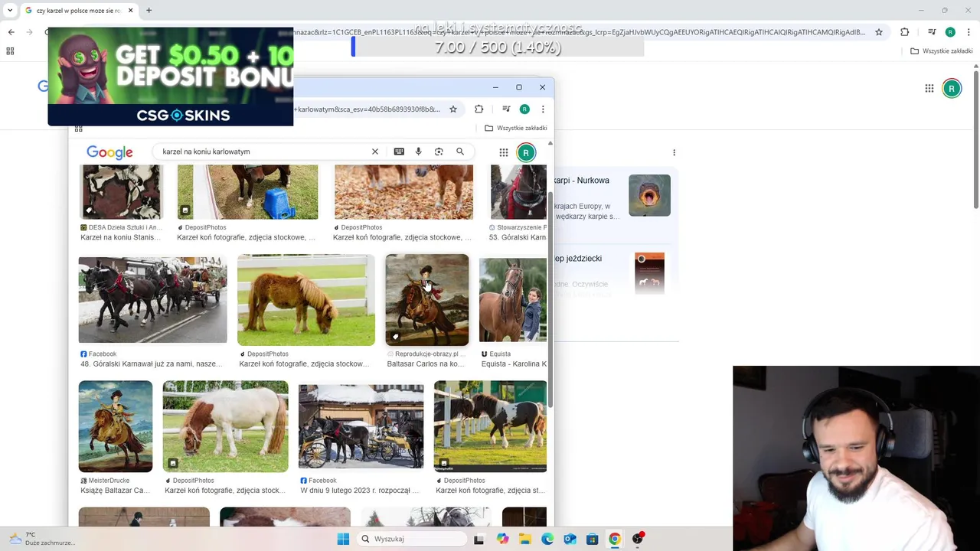Go forward in the background Chrome window
980x551 pixels.
coord(30,32)
